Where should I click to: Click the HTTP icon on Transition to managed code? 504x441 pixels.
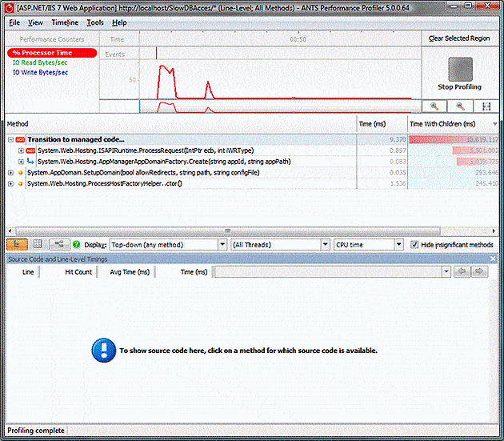pyautogui.click(x=20, y=139)
